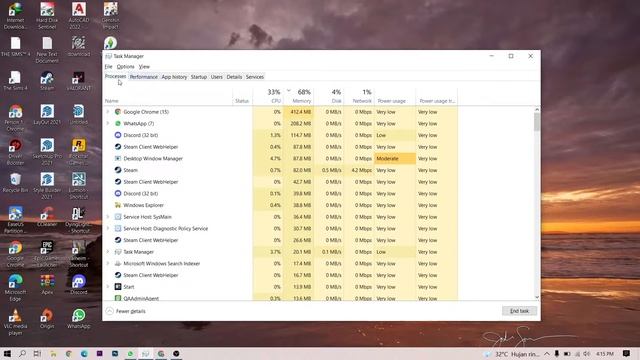The height and width of the screenshot is (360, 640).
Task: Select the Windows Explorer process row
Action: pyautogui.click(x=281, y=205)
